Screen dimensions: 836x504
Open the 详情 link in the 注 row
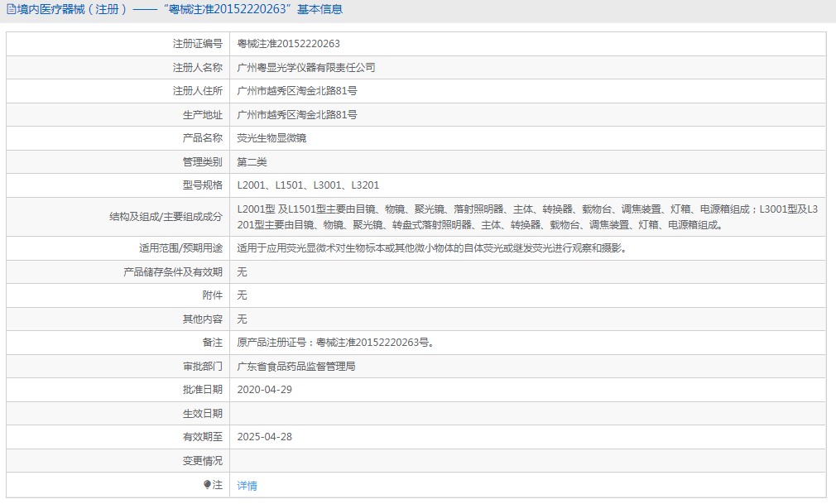(247, 485)
